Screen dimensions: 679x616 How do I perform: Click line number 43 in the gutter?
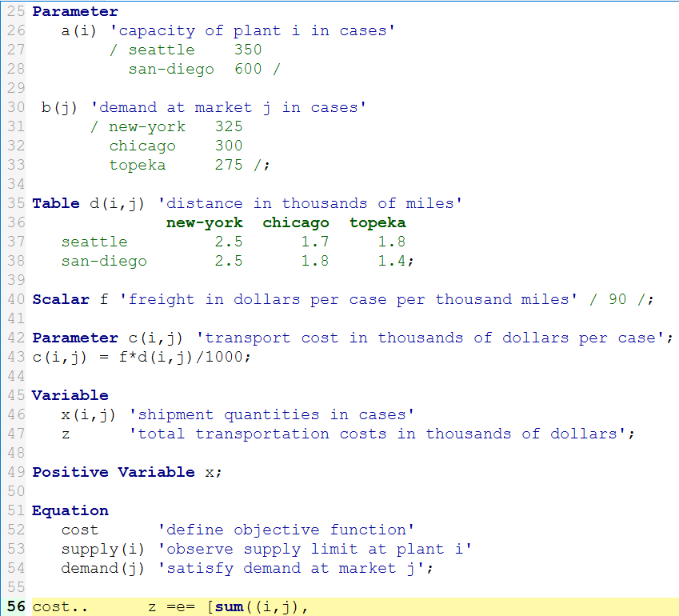click(x=16, y=357)
